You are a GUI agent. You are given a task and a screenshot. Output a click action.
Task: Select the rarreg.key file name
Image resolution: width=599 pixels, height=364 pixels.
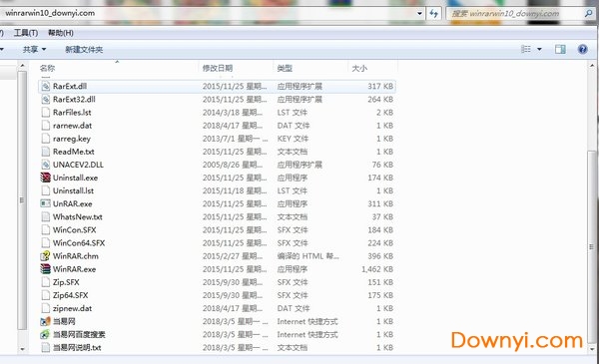(x=72, y=139)
